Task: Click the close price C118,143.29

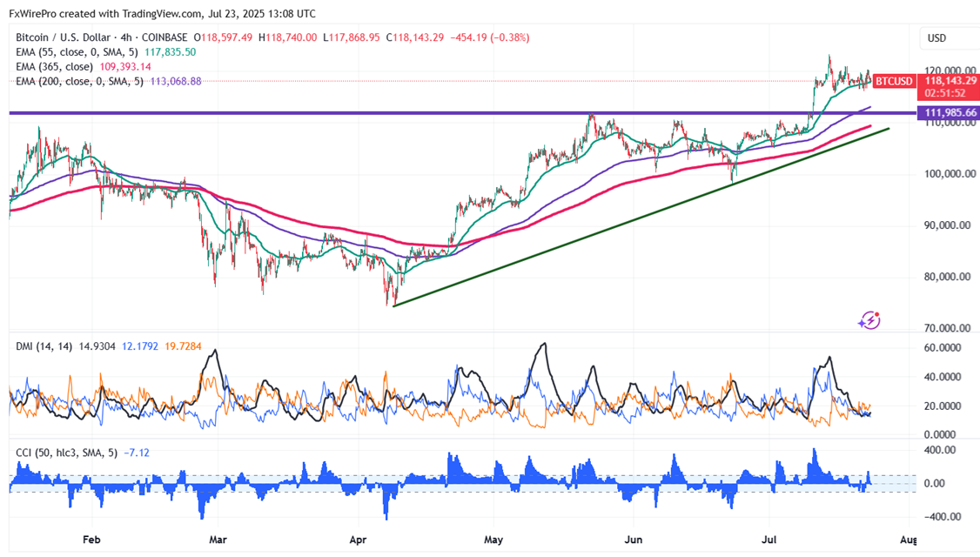Action: [415, 37]
